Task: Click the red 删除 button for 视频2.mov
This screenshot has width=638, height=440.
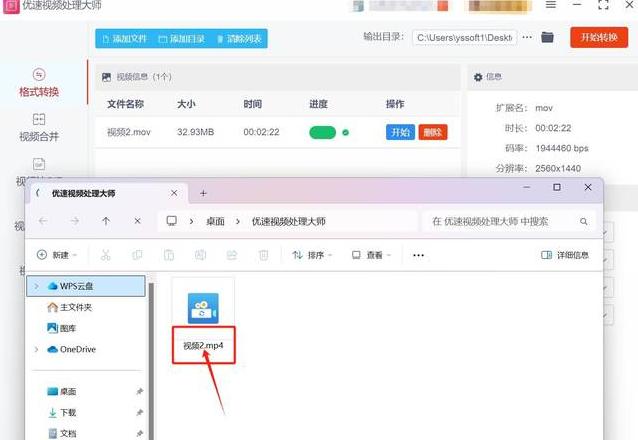Action: point(433,132)
